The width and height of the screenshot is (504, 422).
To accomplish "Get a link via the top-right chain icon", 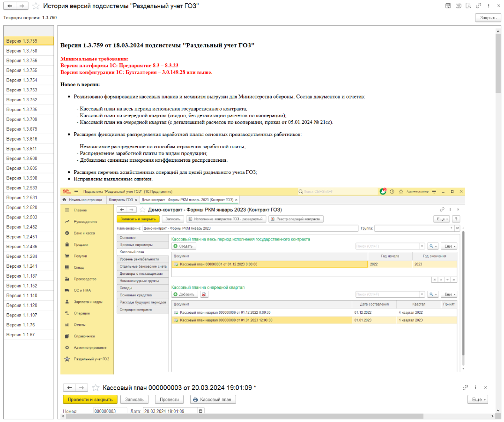I will point(479,6).
